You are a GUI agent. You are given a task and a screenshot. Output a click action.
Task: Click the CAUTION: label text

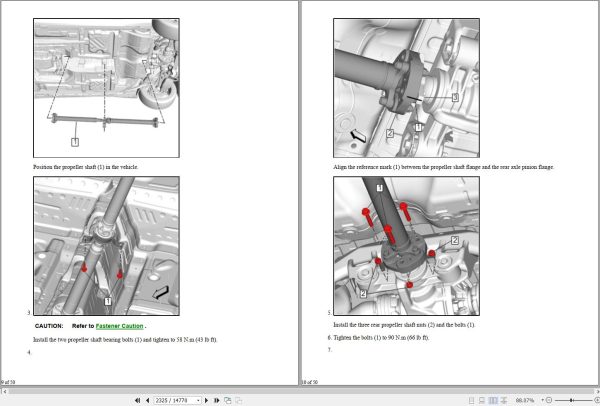click(x=49, y=326)
